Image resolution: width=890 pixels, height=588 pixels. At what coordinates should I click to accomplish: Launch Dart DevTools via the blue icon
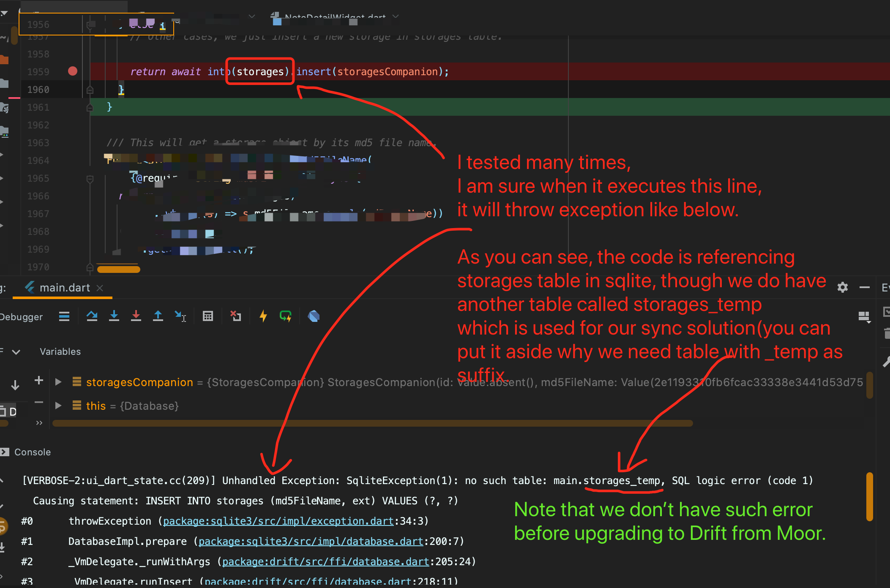click(x=314, y=316)
